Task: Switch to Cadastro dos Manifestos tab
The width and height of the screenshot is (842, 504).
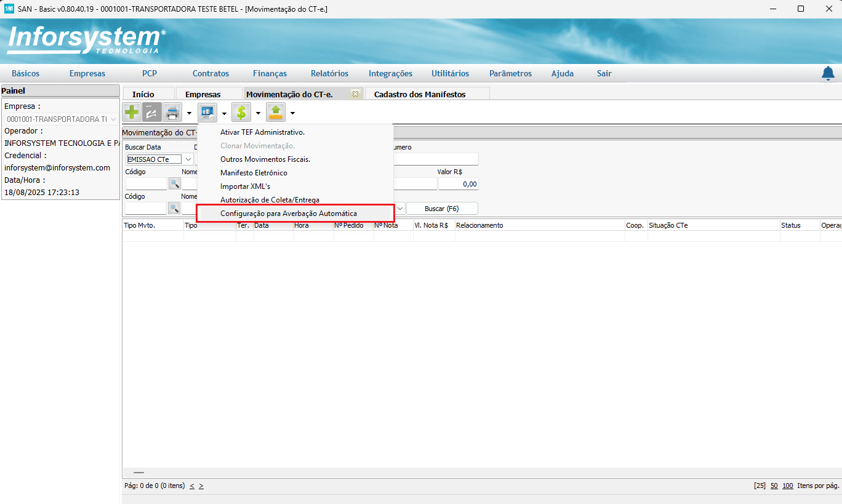Action: (x=420, y=94)
